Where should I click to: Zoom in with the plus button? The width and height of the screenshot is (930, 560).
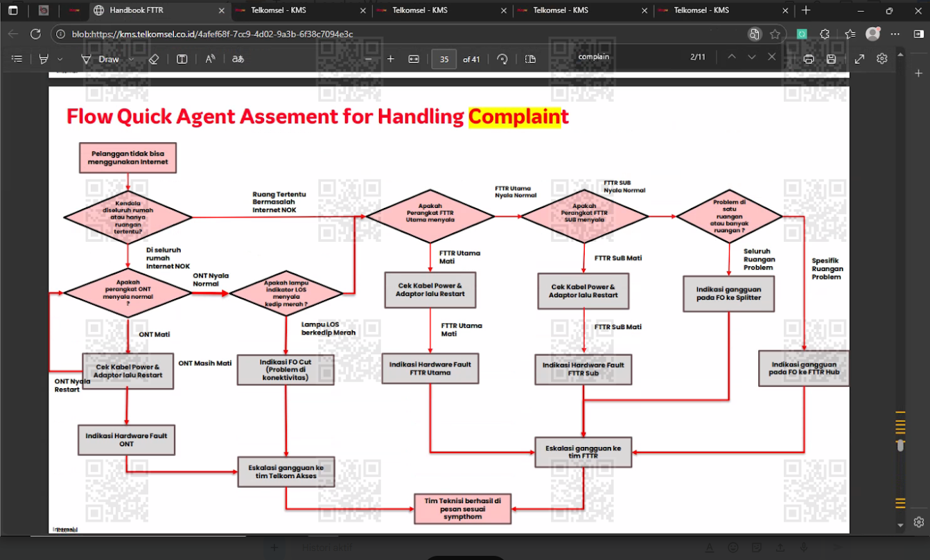coord(391,59)
